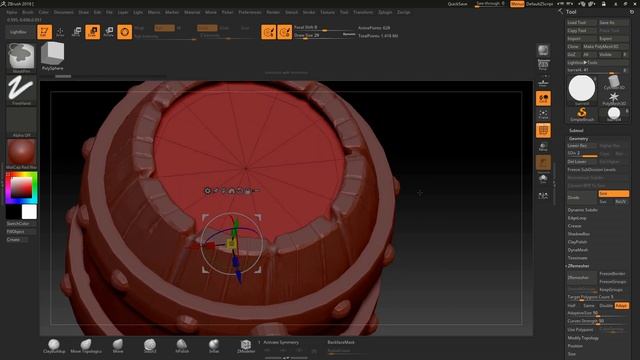Open the LightBox button
Screen dimensions: 640x360
[20, 32]
